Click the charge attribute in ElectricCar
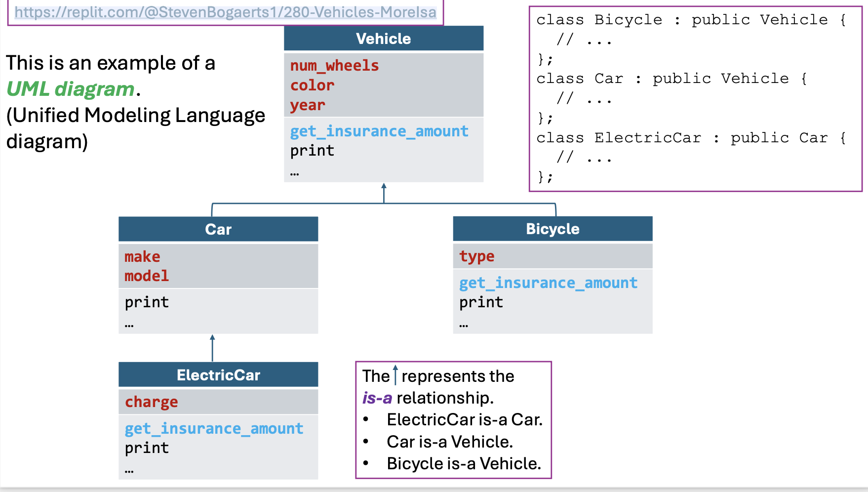Image resolution: width=868 pixels, height=492 pixels. 151,402
